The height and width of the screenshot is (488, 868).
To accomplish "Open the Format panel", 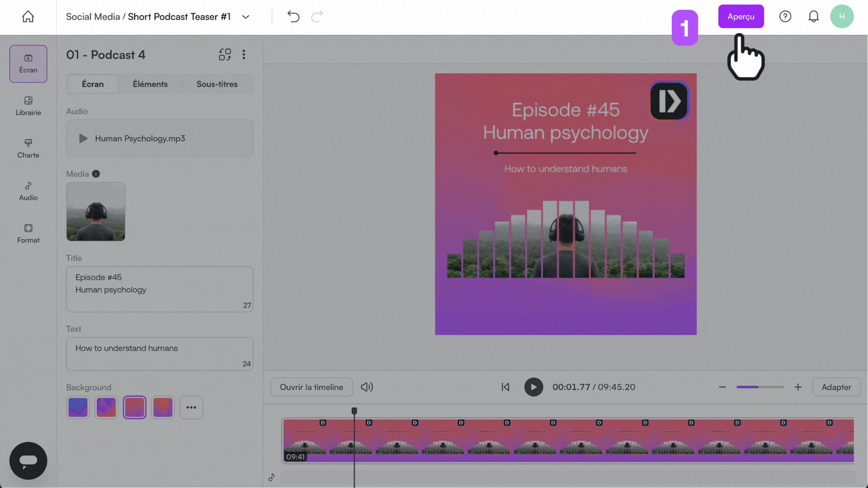I will (x=28, y=233).
